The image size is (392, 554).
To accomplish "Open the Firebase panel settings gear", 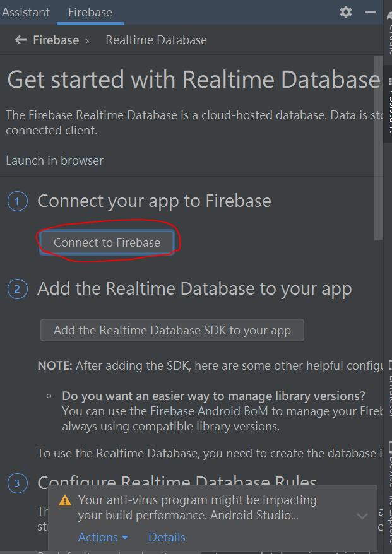I will pyautogui.click(x=346, y=13).
